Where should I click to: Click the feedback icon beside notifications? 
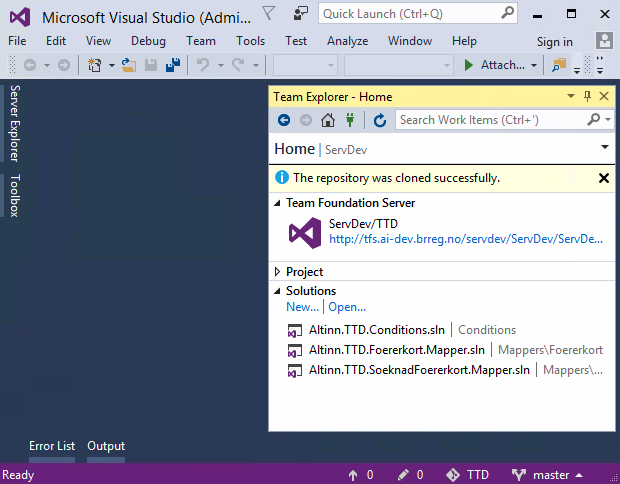[x=301, y=13]
